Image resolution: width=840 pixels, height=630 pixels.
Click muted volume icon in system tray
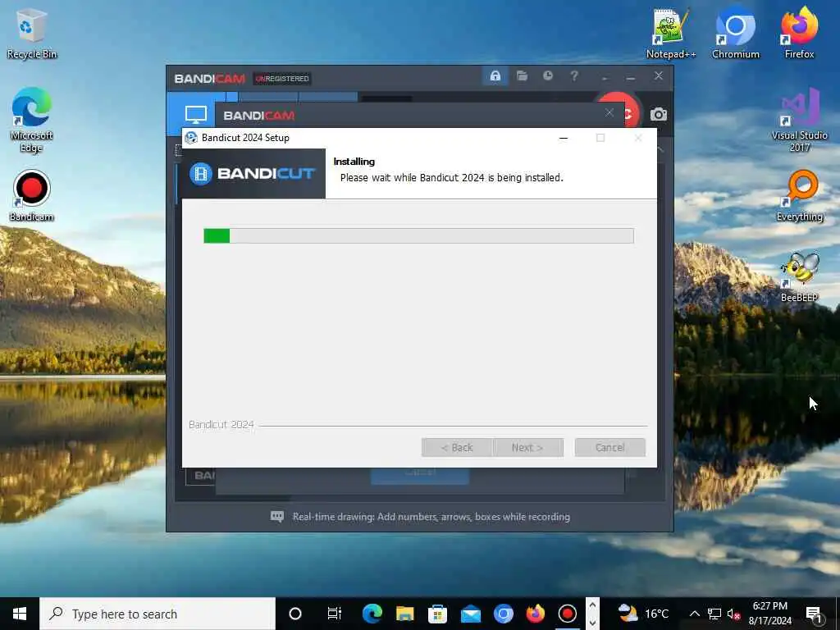(x=733, y=614)
